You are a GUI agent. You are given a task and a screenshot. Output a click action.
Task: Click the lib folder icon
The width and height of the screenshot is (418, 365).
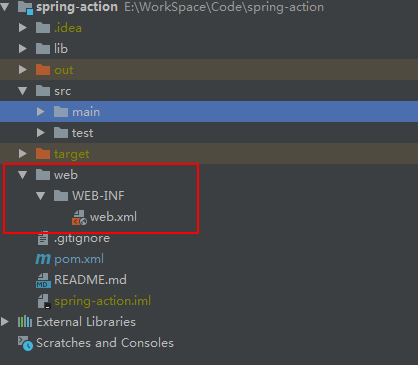point(43,49)
